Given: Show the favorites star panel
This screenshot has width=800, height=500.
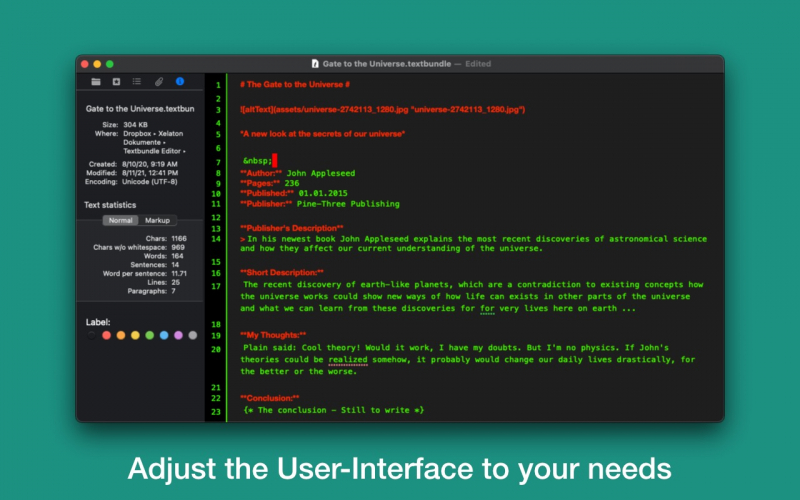Looking at the screenshot, I should click(116, 81).
